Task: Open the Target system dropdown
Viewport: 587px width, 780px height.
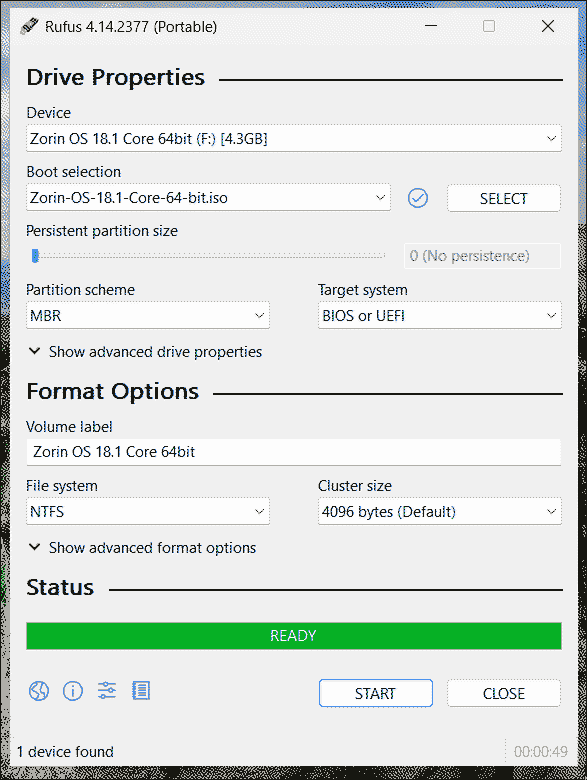Action: click(x=440, y=315)
